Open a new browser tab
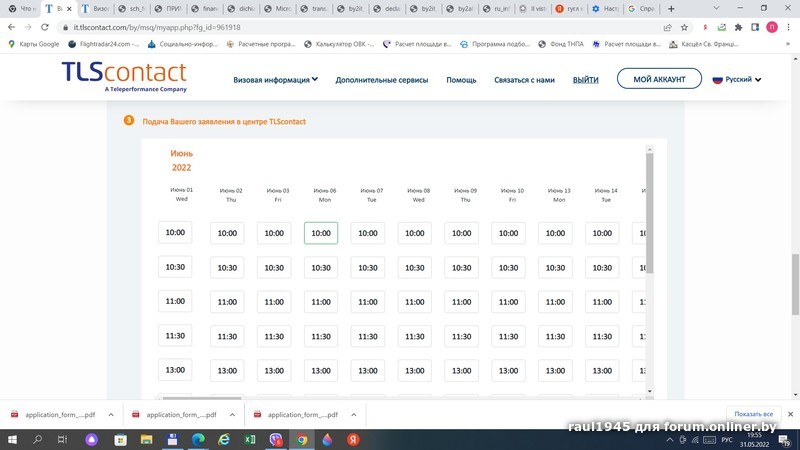This screenshot has width=800, height=450. point(671,9)
